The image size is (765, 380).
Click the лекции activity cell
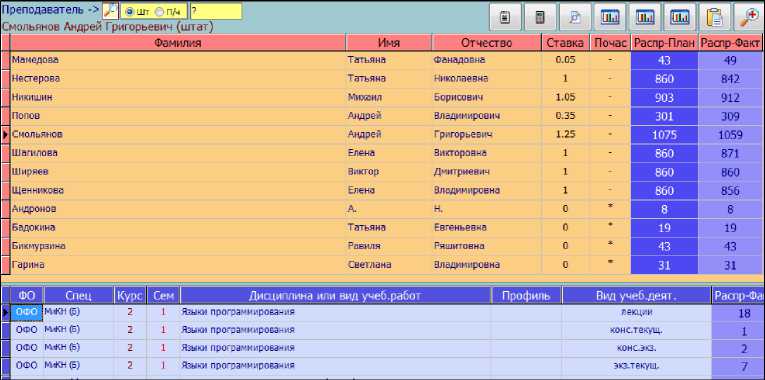636,313
